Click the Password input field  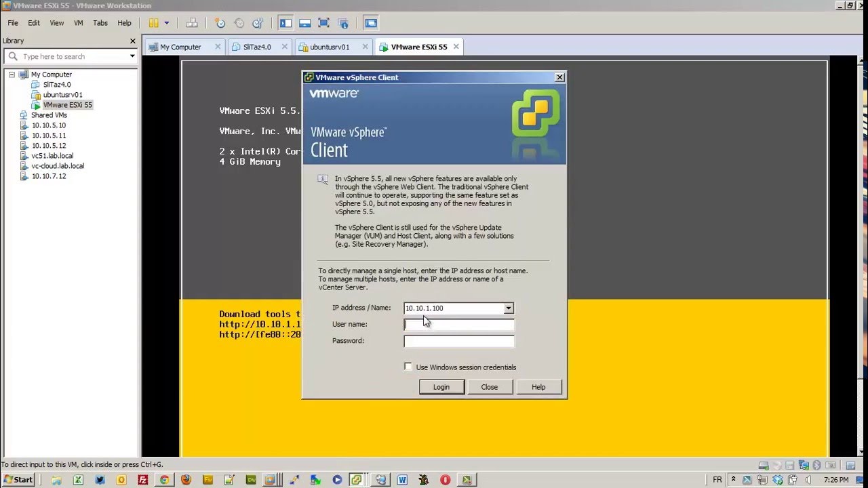[x=459, y=342]
